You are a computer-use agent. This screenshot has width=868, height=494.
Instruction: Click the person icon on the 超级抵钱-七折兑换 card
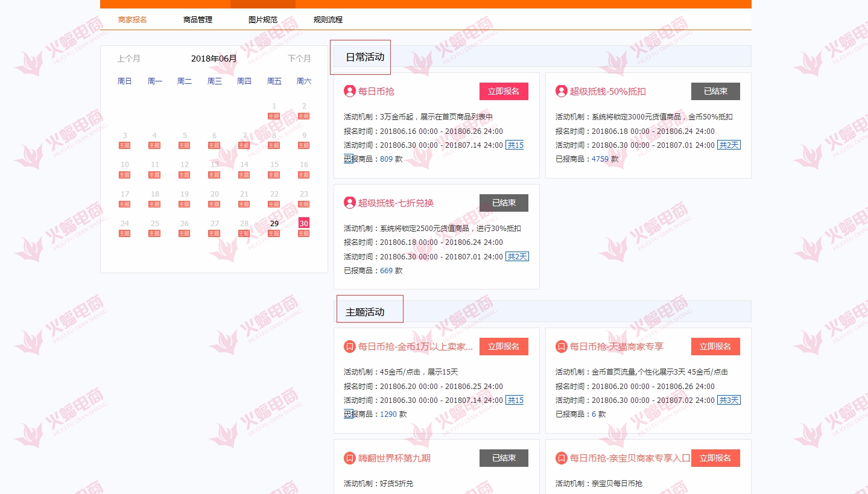pyautogui.click(x=349, y=203)
